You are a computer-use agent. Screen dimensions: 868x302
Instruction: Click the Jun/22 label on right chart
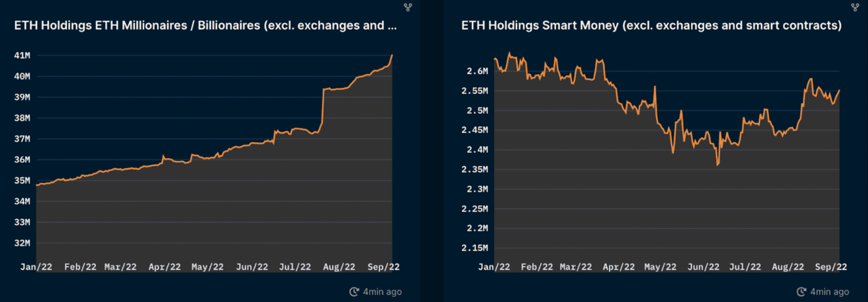pos(703,267)
